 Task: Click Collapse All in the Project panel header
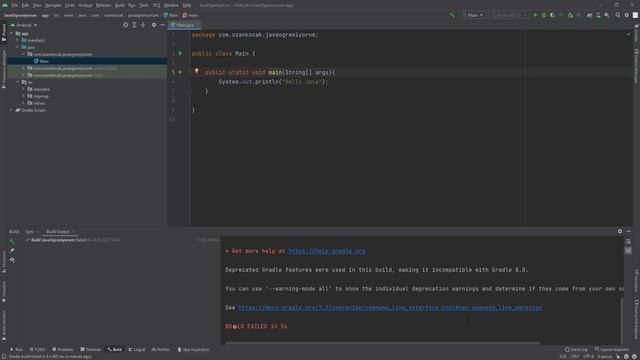143,25
